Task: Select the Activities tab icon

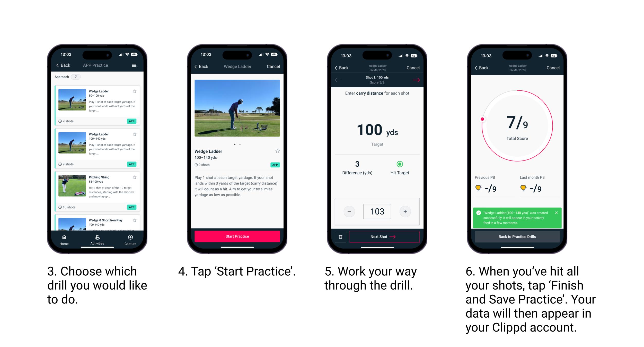Action: coord(96,237)
